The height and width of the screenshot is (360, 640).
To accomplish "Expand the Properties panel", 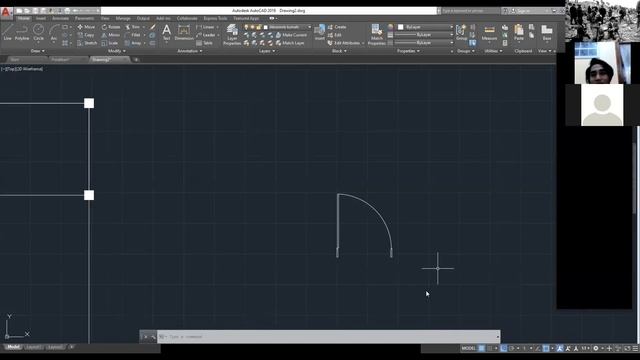I will tap(409, 51).
